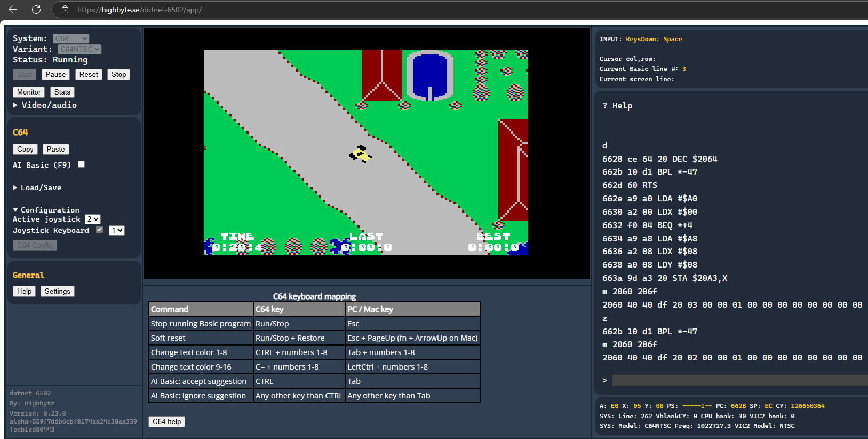Image resolution: width=868 pixels, height=439 pixels.
Task: Open the General Help button
Action: (24, 292)
